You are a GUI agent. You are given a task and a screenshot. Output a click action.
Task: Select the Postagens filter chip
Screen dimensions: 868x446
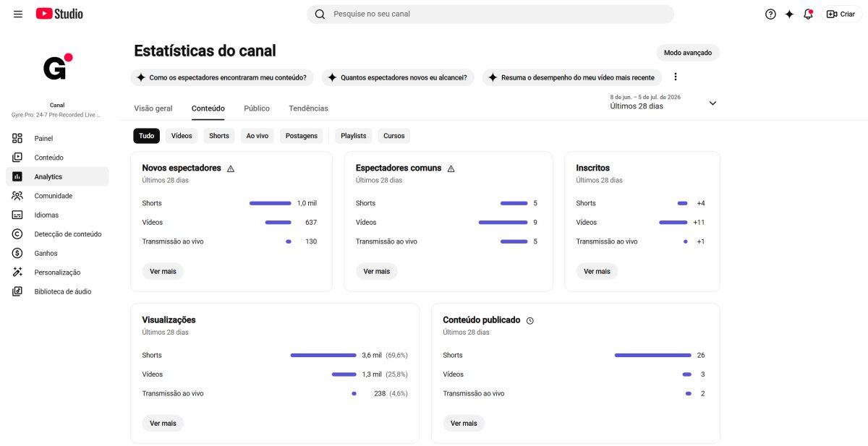(302, 136)
